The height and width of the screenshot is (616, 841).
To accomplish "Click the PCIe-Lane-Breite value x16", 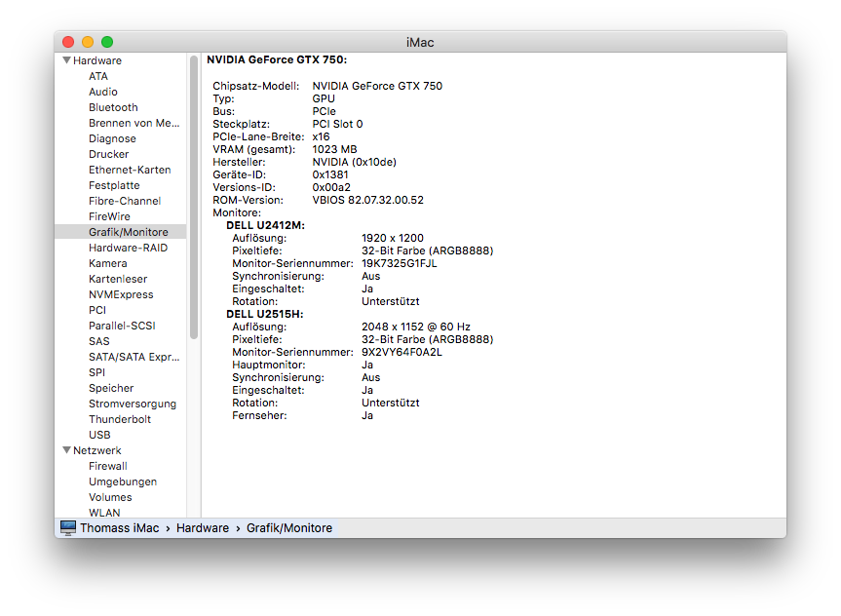I will 321,136.
